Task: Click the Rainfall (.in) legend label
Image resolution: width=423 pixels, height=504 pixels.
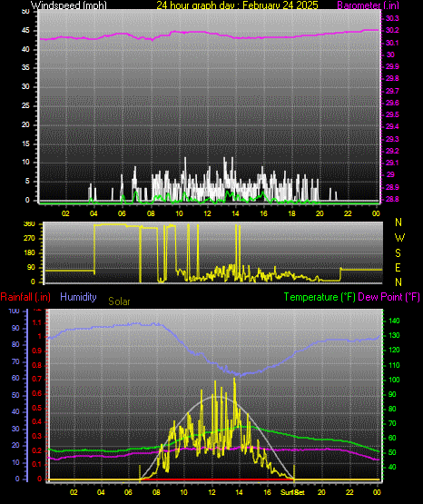Action: click(x=25, y=297)
